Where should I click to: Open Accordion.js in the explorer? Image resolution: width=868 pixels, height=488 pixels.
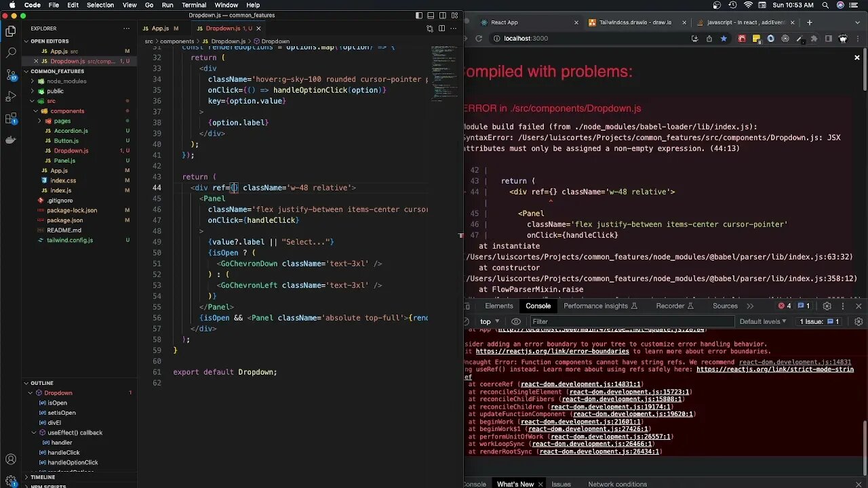point(71,131)
